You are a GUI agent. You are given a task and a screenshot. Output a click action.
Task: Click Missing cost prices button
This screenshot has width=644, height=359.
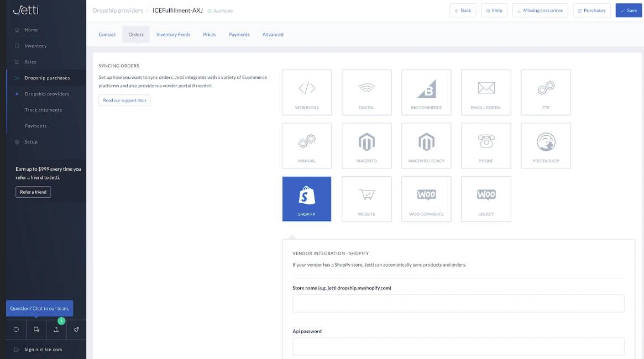click(x=540, y=10)
